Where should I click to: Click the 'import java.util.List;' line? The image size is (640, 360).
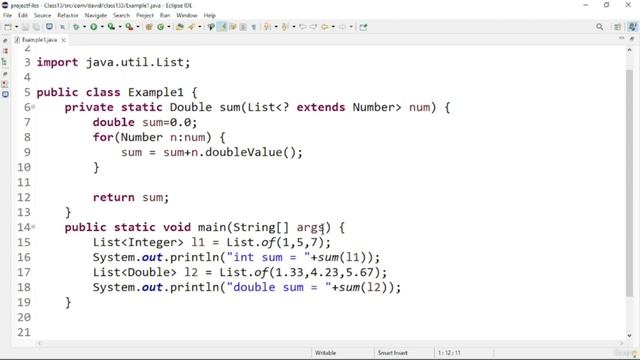click(x=113, y=62)
